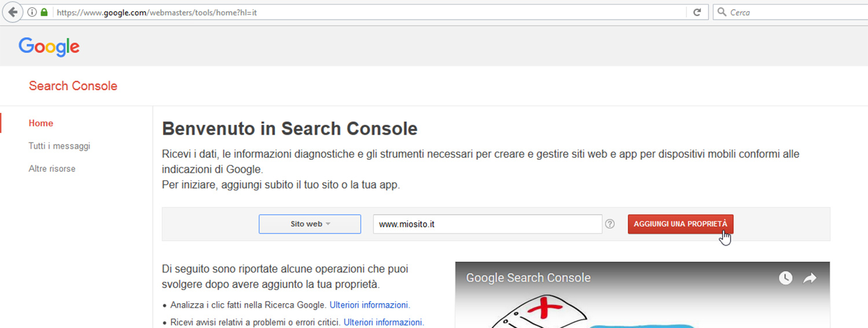
Task: Click the Google Search Console video title
Action: [x=528, y=278]
